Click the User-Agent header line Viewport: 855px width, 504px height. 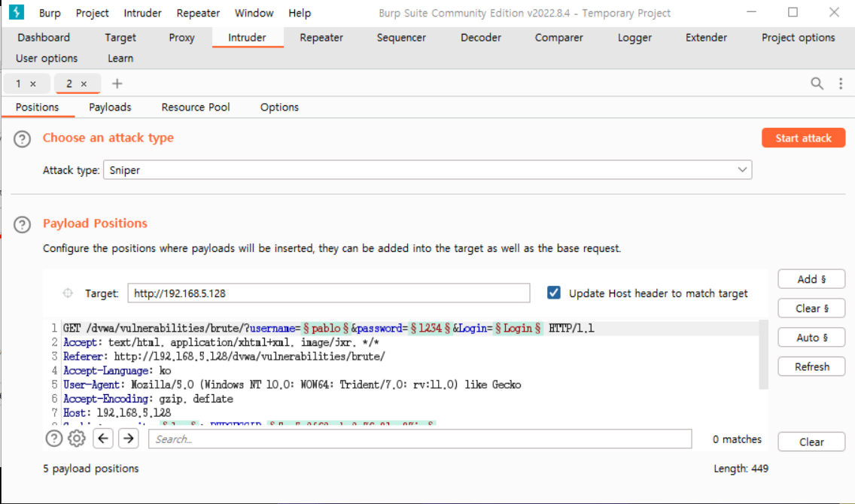(292, 384)
